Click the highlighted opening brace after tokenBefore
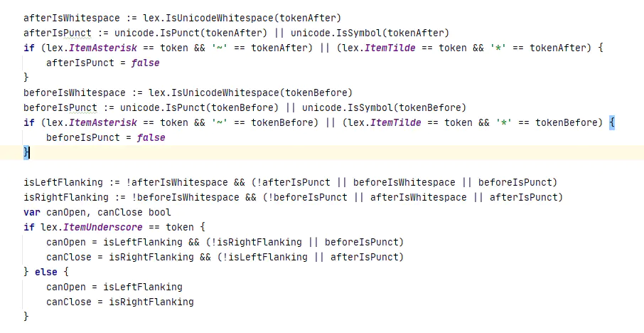This screenshot has height=333, width=644. point(612,122)
